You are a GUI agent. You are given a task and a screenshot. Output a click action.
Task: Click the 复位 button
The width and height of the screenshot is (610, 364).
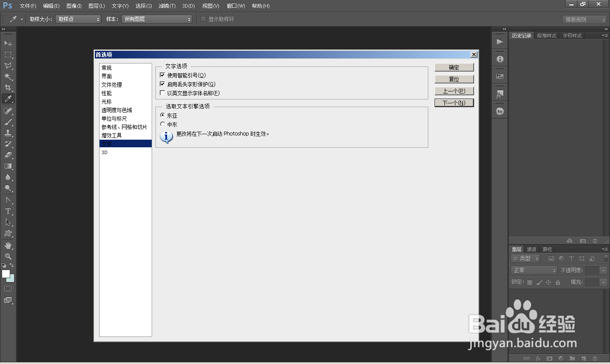tap(454, 79)
